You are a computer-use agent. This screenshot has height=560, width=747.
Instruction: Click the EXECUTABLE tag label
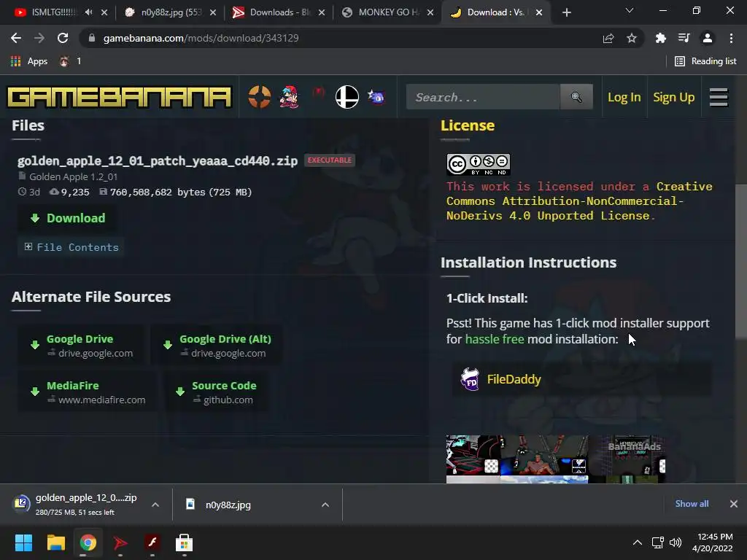point(329,160)
